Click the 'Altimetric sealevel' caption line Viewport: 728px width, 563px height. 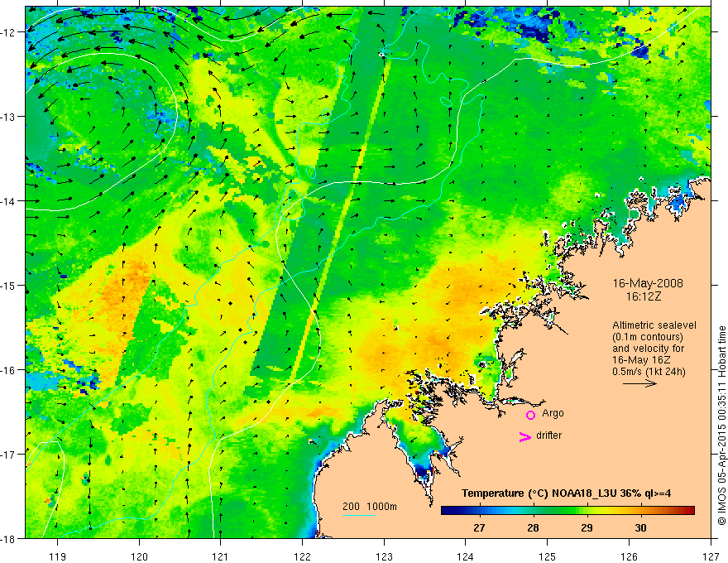[x=654, y=325]
